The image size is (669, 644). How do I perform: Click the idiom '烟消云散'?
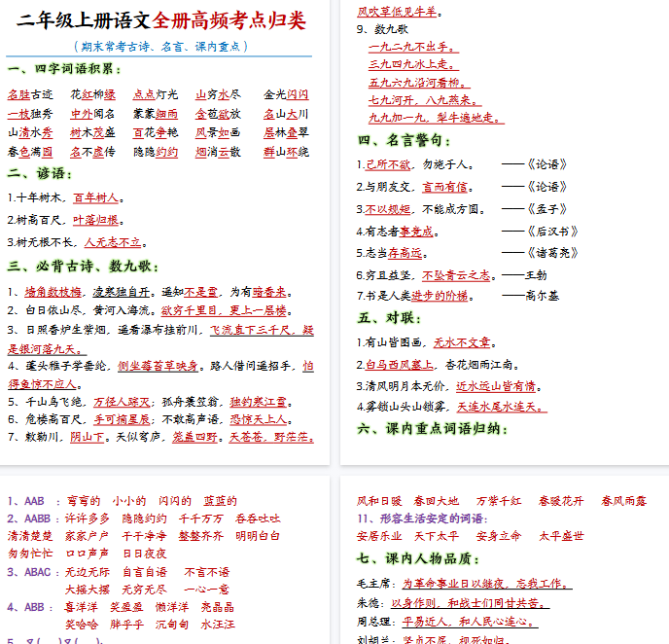pyautogui.click(x=218, y=152)
